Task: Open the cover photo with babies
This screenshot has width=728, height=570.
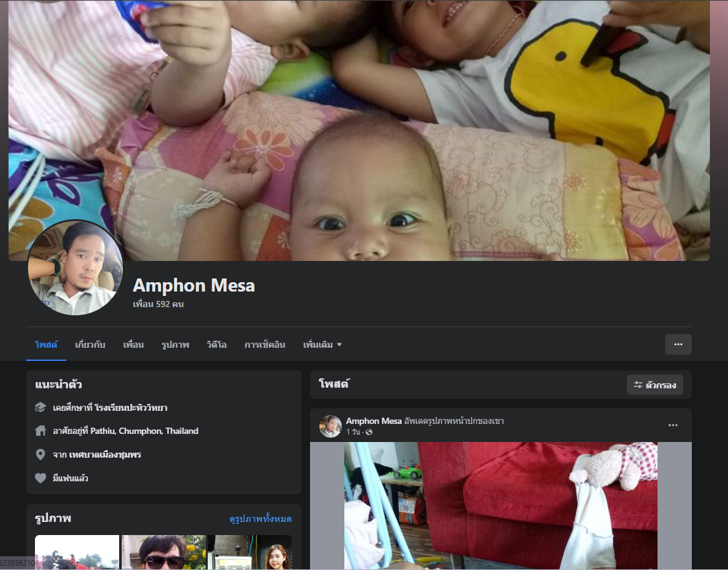Action: coord(359,130)
